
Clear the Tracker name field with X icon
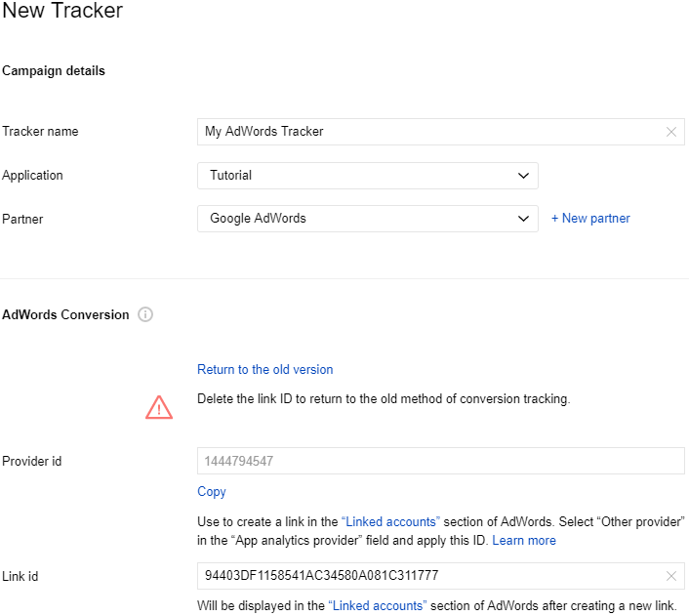pyautogui.click(x=671, y=132)
